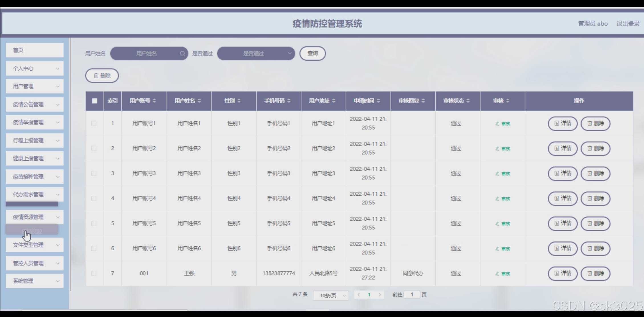644x317 pixels.
Task: Expand the 系统管理 sidebar menu
Action: tap(34, 281)
